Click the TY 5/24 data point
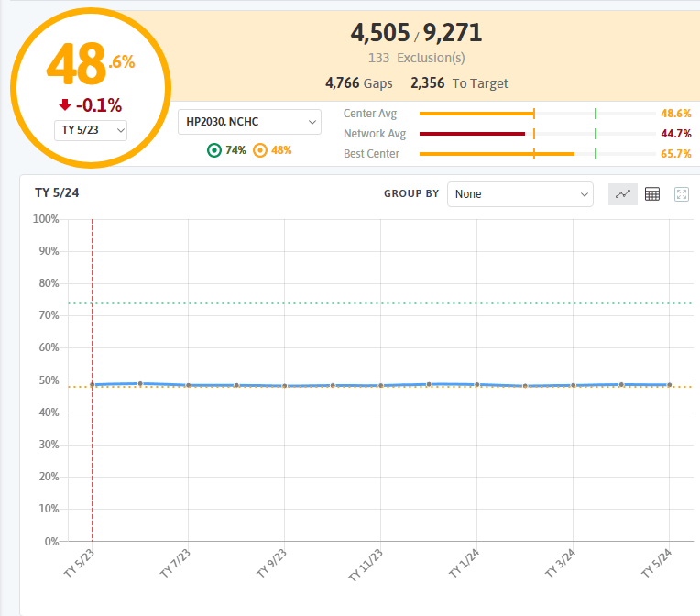The width and height of the screenshot is (700, 616). tap(669, 385)
